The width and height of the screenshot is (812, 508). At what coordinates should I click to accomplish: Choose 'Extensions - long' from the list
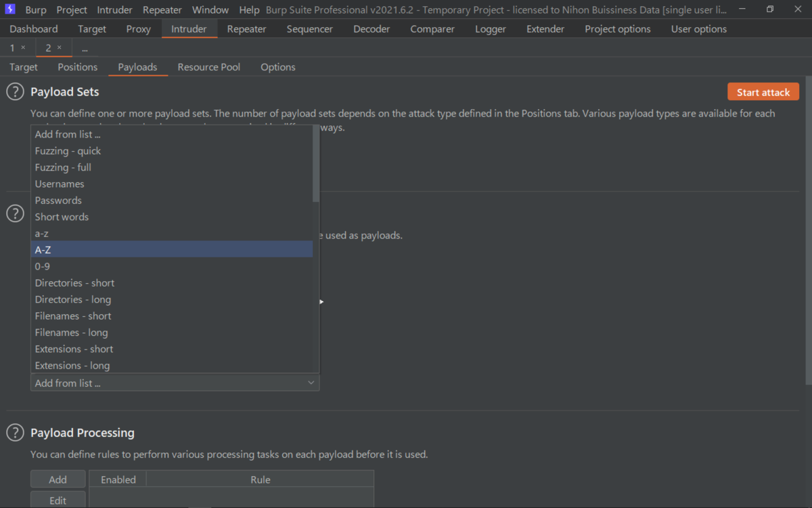[x=172, y=365]
